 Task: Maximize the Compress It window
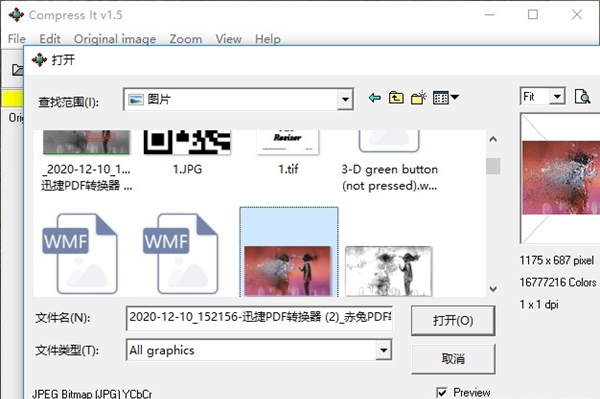pos(533,15)
